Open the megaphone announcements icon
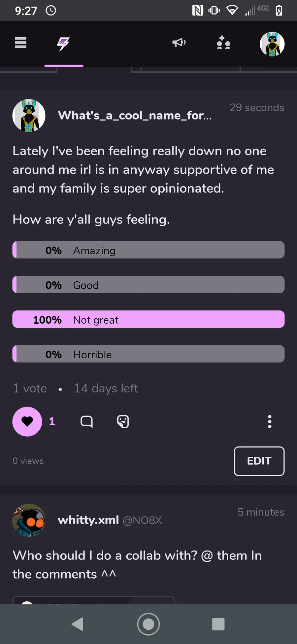The height and width of the screenshot is (644, 297). tap(179, 43)
